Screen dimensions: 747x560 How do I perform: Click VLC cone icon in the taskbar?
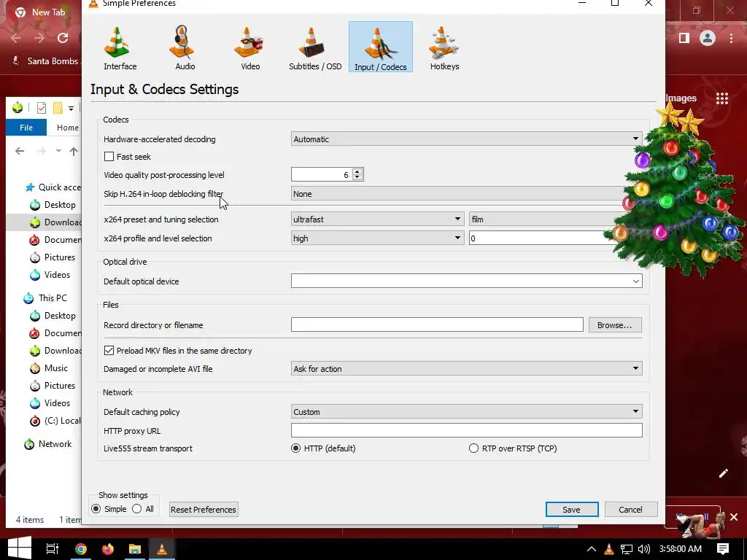[162, 549]
